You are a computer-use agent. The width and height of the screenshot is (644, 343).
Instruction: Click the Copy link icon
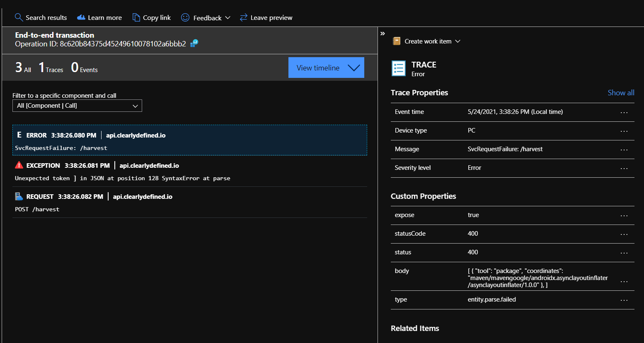(x=136, y=17)
